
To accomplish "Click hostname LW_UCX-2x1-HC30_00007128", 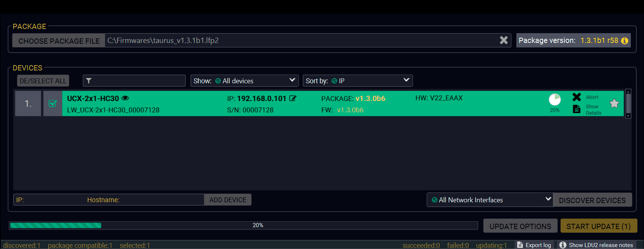I will [x=113, y=110].
